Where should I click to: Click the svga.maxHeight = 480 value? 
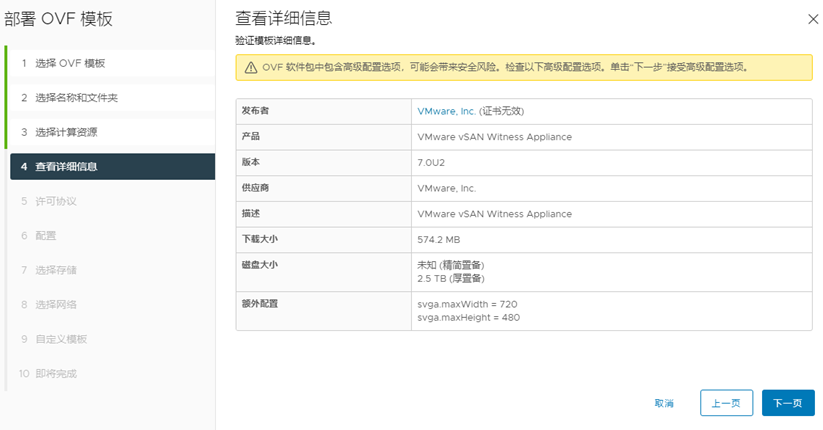(x=469, y=318)
